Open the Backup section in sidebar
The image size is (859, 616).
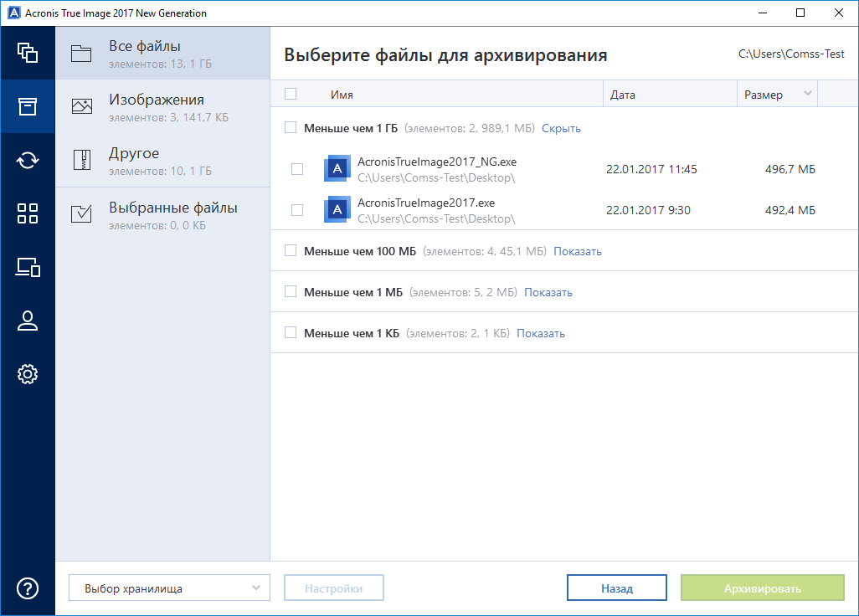point(28,53)
